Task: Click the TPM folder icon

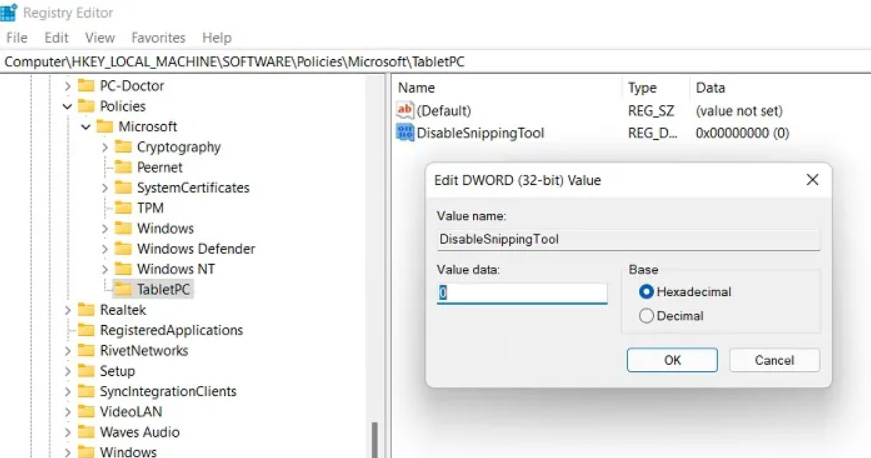Action: pyautogui.click(x=123, y=208)
